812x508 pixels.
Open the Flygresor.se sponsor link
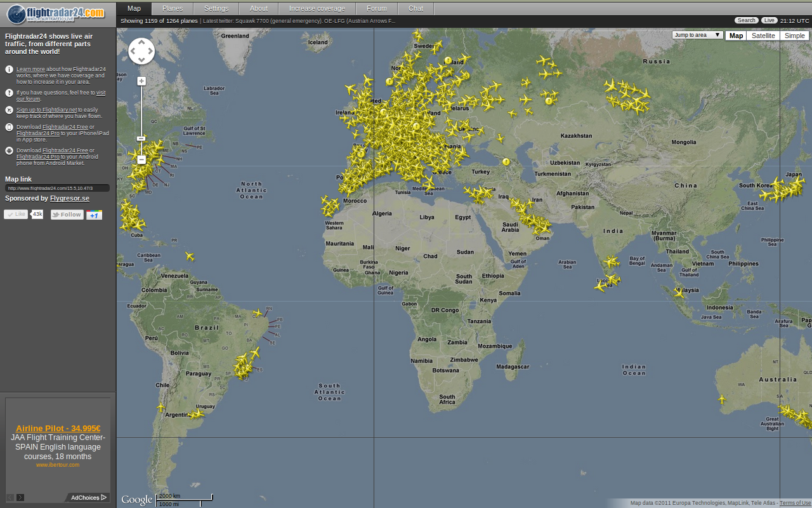click(x=70, y=198)
